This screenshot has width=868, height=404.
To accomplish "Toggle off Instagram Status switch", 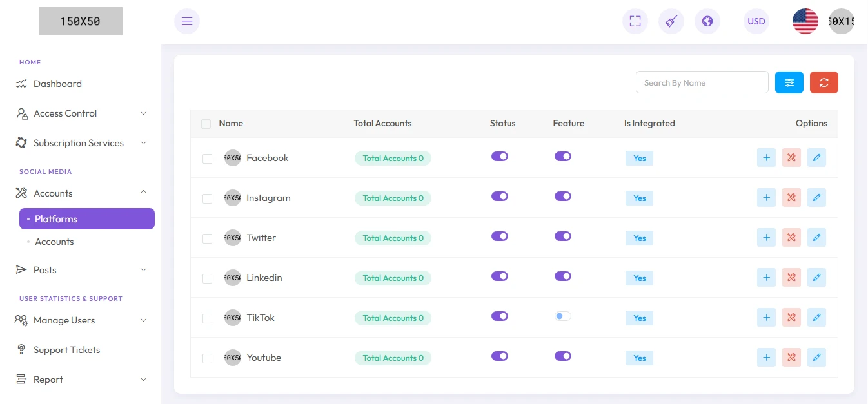I will [500, 197].
